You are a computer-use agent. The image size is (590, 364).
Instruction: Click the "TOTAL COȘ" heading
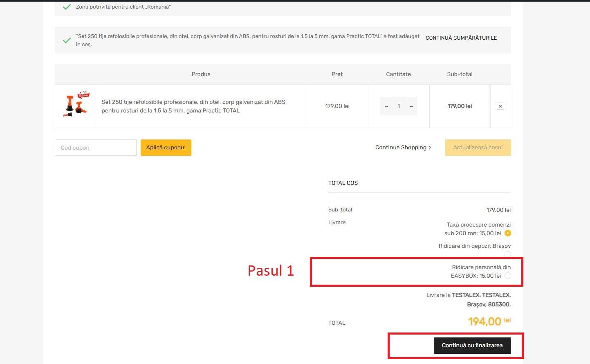(343, 183)
